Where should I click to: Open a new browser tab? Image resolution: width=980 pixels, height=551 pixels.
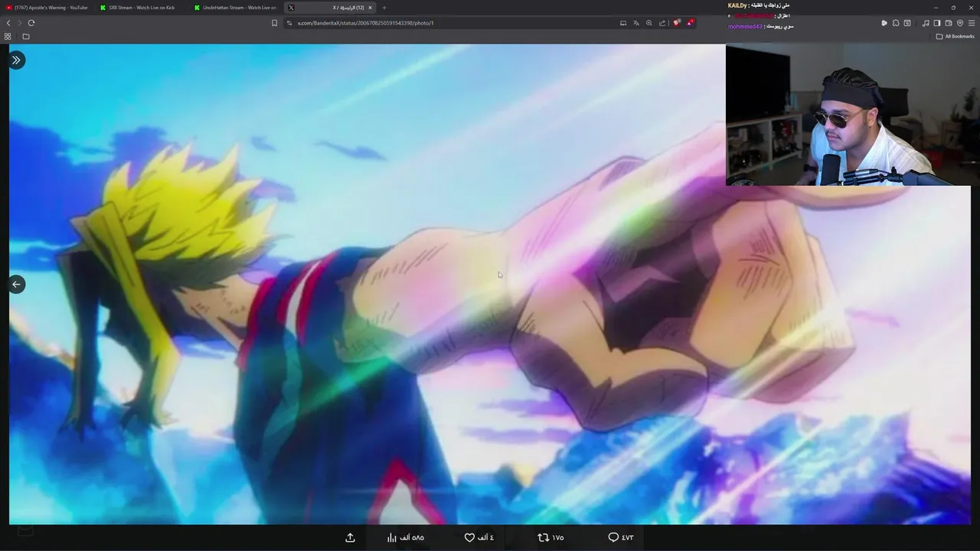[x=384, y=8]
